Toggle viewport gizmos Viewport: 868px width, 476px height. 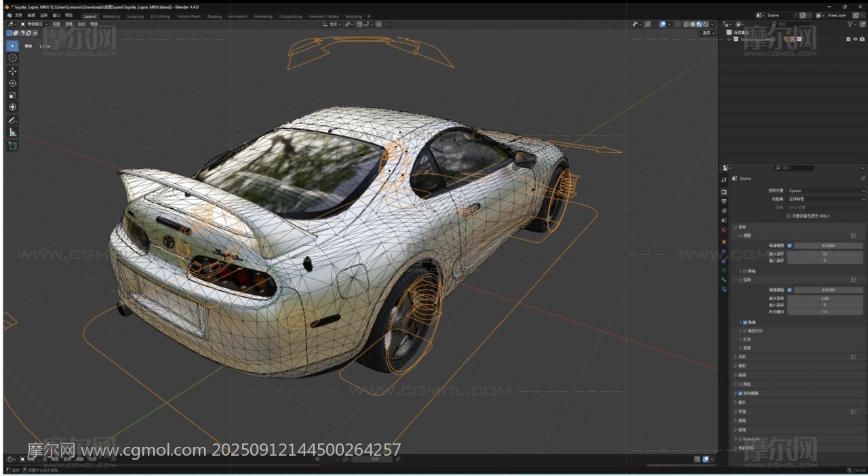[647, 24]
